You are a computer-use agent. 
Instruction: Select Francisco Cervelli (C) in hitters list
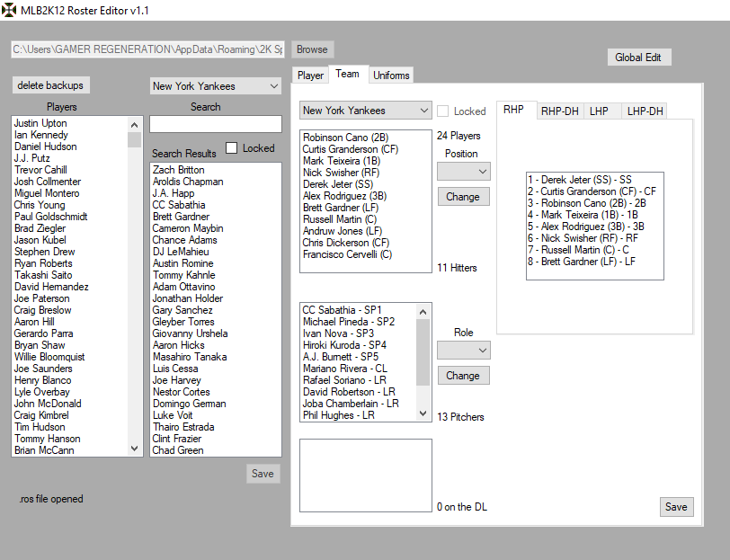click(x=347, y=254)
